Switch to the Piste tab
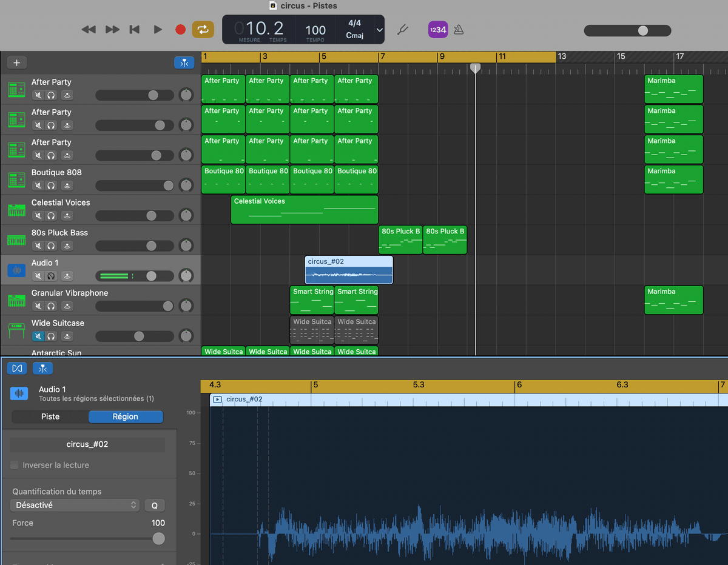 [x=50, y=416]
